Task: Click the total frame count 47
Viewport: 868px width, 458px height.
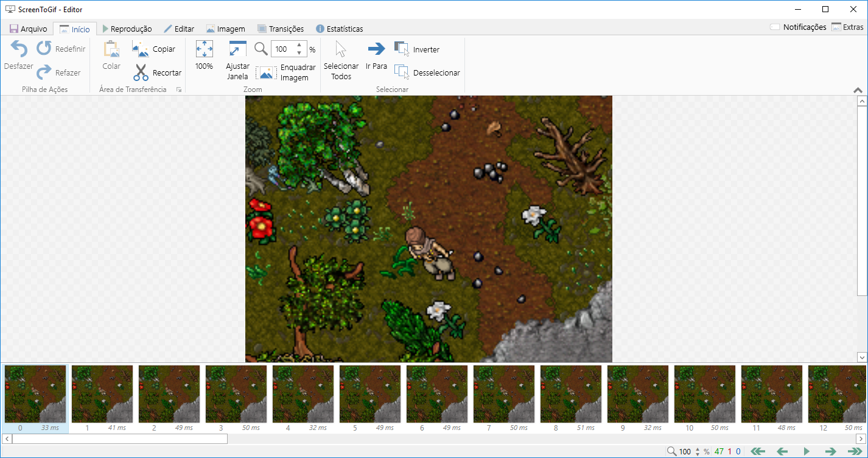Action: click(719, 451)
